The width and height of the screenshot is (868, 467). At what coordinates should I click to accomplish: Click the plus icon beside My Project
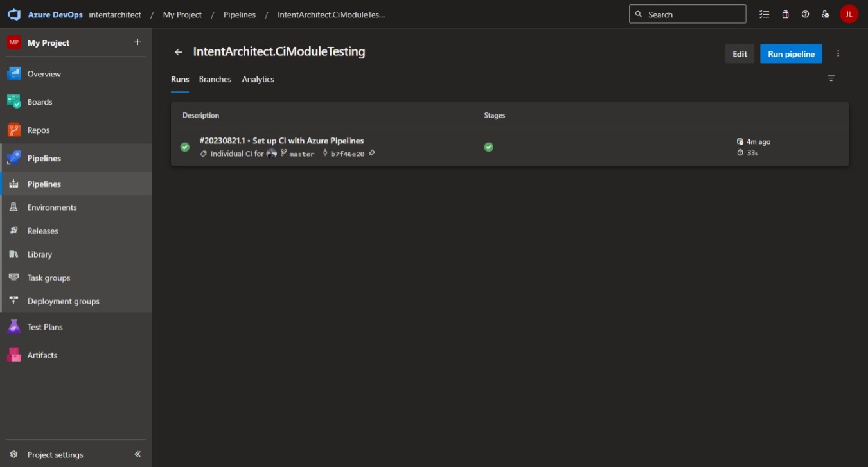click(137, 42)
